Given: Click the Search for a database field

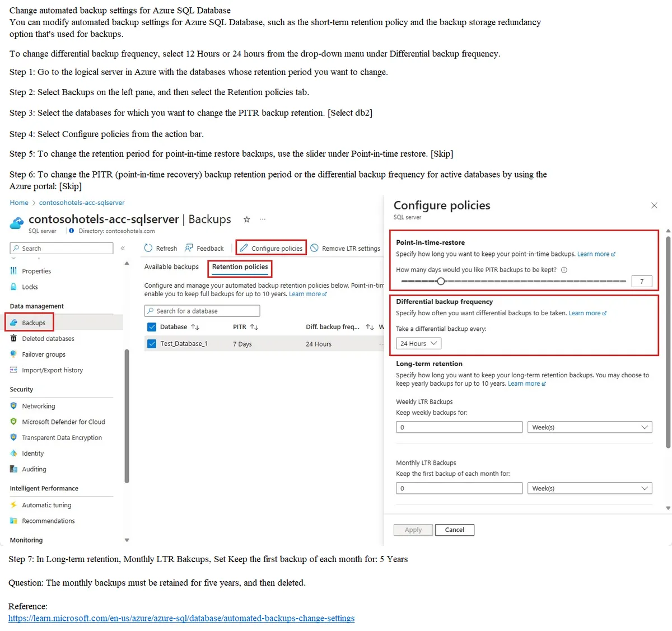Looking at the screenshot, I should pos(202,311).
